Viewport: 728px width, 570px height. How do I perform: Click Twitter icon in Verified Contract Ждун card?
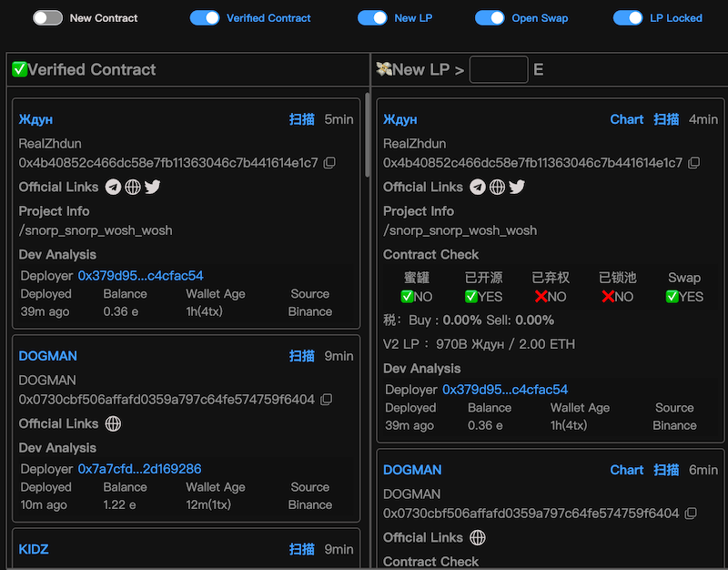pos(153,187)
